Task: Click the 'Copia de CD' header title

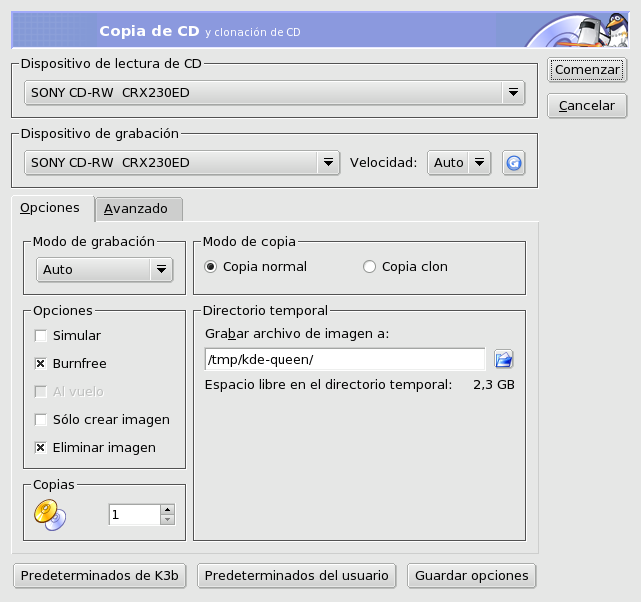Action: point(149,31)
